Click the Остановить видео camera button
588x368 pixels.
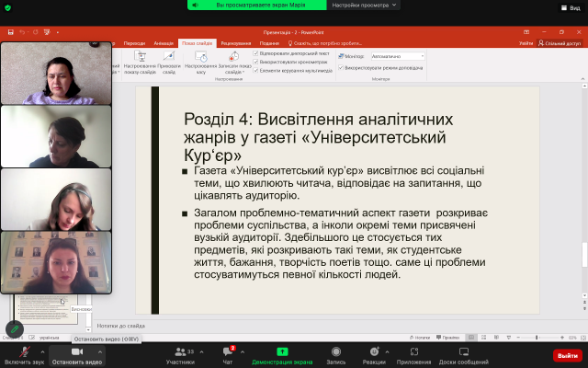tap(77, 355)
